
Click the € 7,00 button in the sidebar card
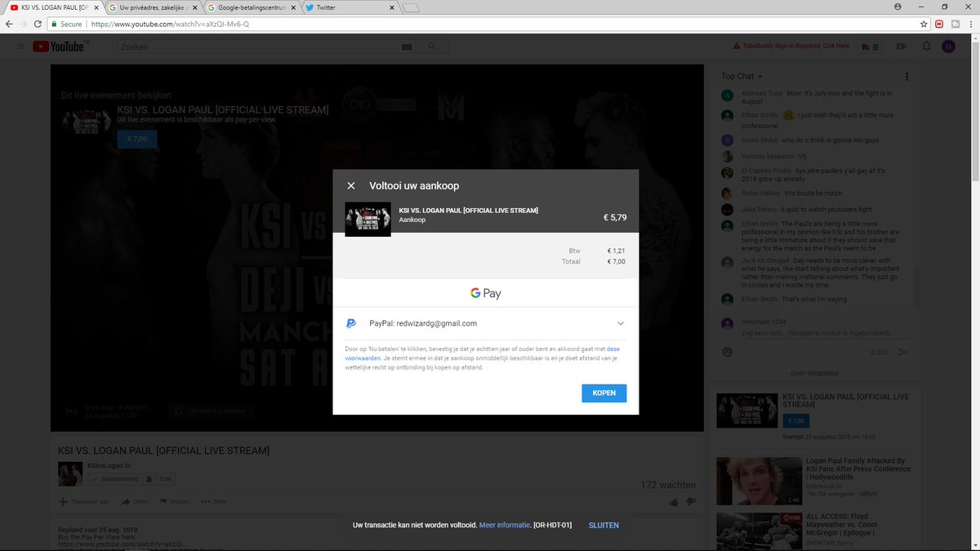pos(795,420)
